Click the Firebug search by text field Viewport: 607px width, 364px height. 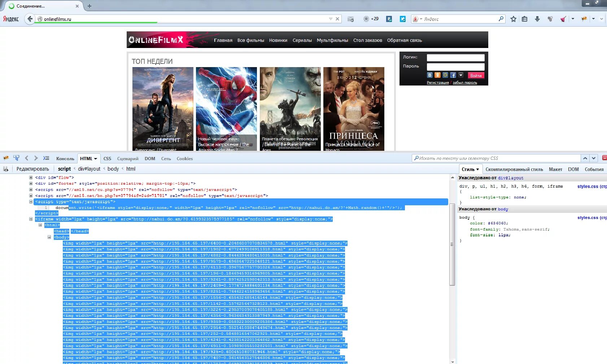[x=497, y=158]
